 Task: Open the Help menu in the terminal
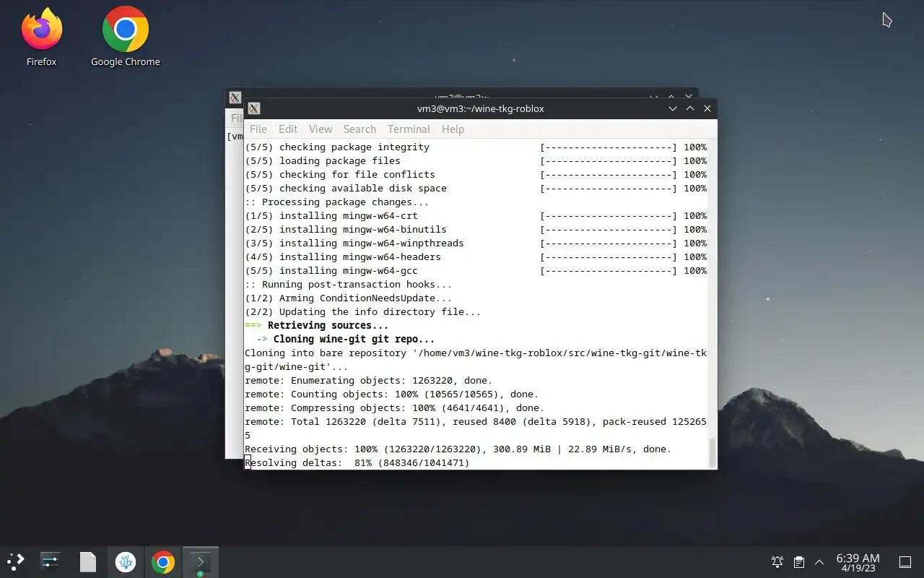tap(453, 129)
